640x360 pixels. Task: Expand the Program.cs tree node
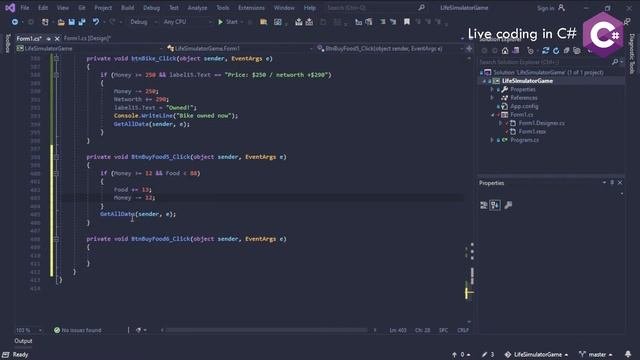pyautogui.click(x=492, y=140)
